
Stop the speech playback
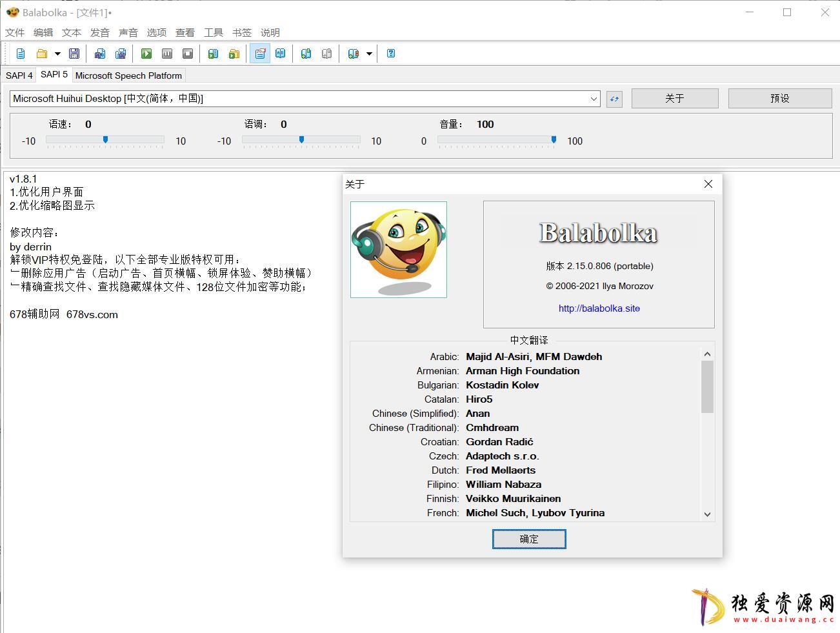click(188, 54)
